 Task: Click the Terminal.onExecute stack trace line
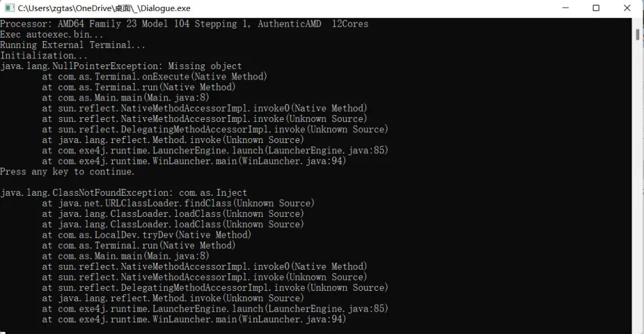point(155,77)
